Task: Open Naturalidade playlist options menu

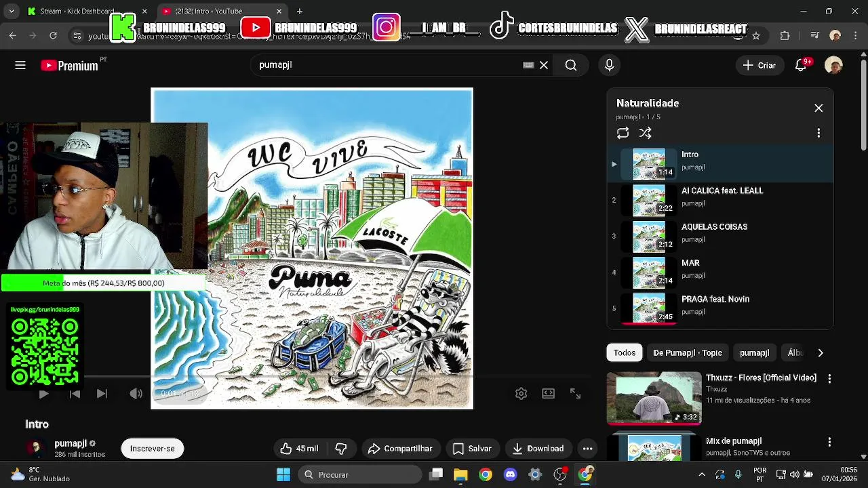Action: 818,133
